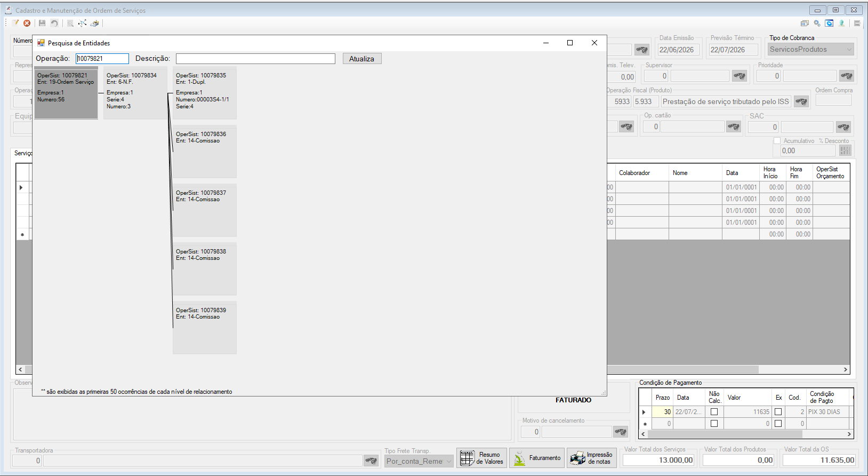Click the Prazo cell showing 30
Image resolution: width=868 pixels, height=476 pixels.
click(x=662, y=412)
